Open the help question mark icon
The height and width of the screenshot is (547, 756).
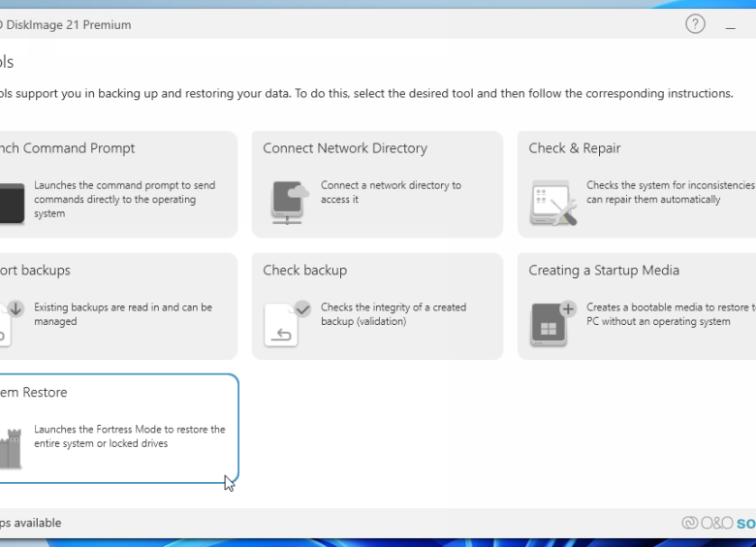click(695, 24)
